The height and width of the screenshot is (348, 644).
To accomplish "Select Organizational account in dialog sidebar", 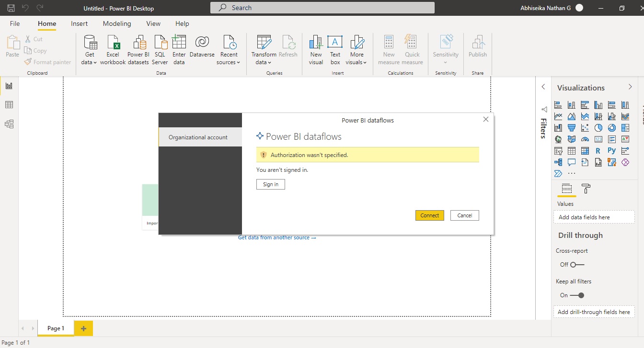I will click(200, 137).
